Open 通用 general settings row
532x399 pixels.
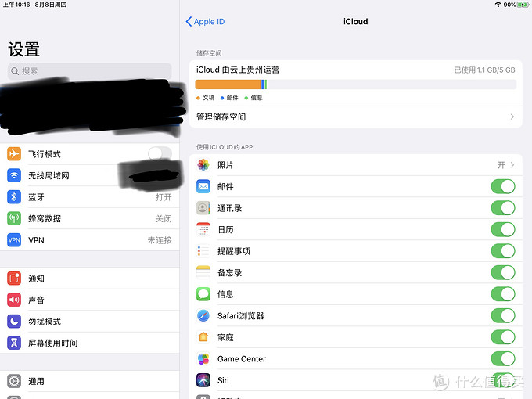90,381
